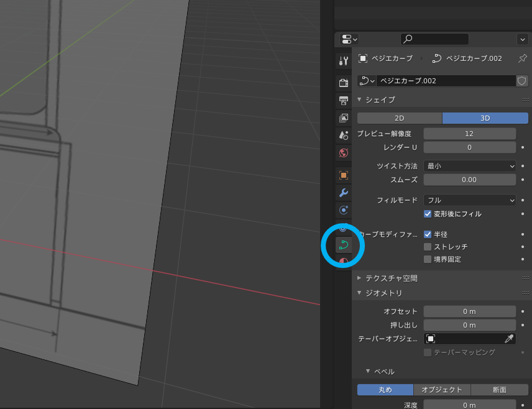This screenshot has width=532, height=409.
Task: Select the オブジェクト bevel mode
Action: click(x=442, y=390)
